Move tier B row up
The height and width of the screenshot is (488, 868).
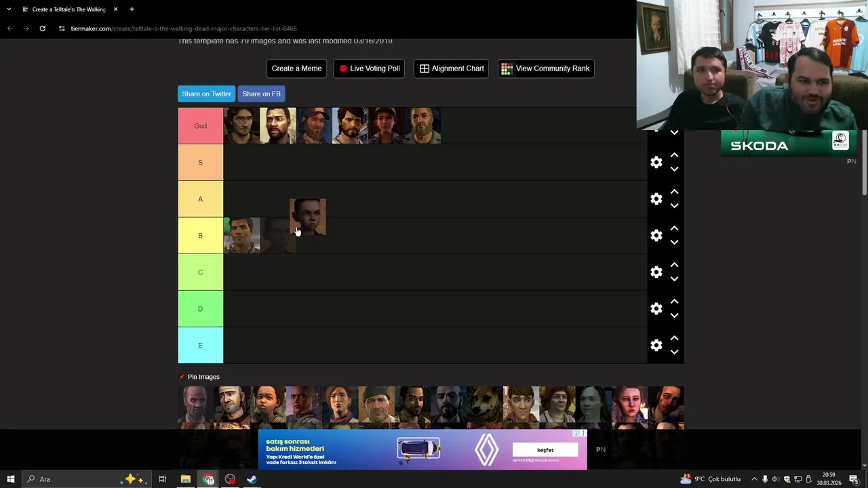[x=674, y=228]
